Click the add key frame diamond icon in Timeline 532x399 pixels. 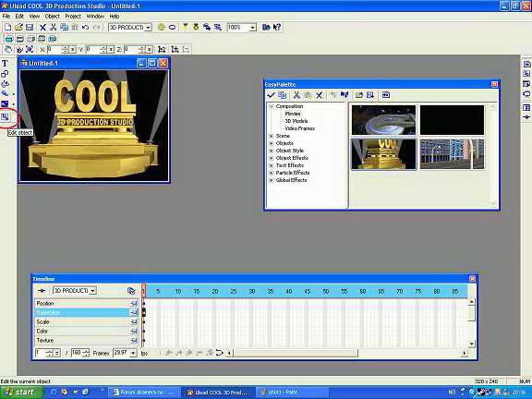point(42,291)
